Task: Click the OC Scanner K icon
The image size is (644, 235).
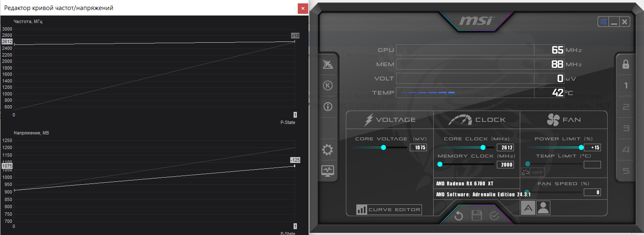Action: point(328,86)
